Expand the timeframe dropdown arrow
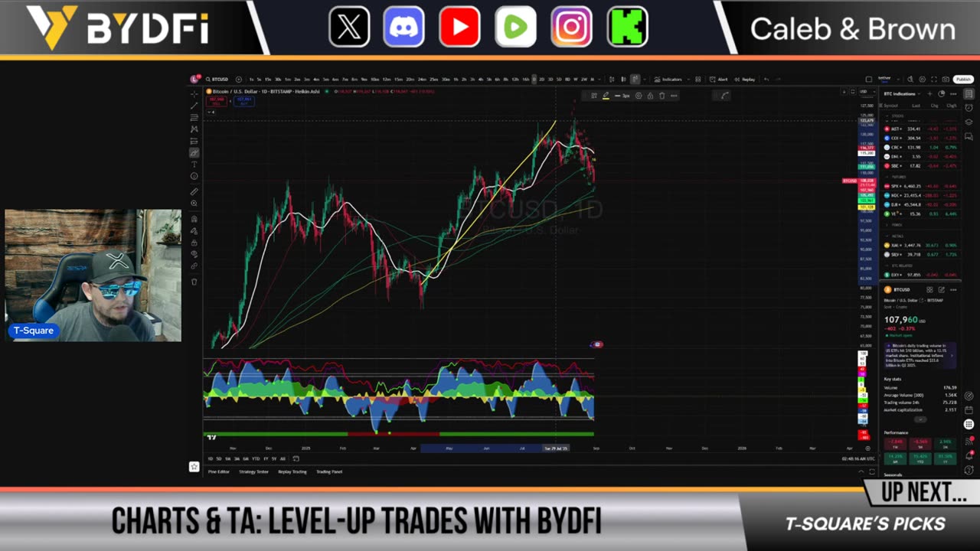 [599, 79]
